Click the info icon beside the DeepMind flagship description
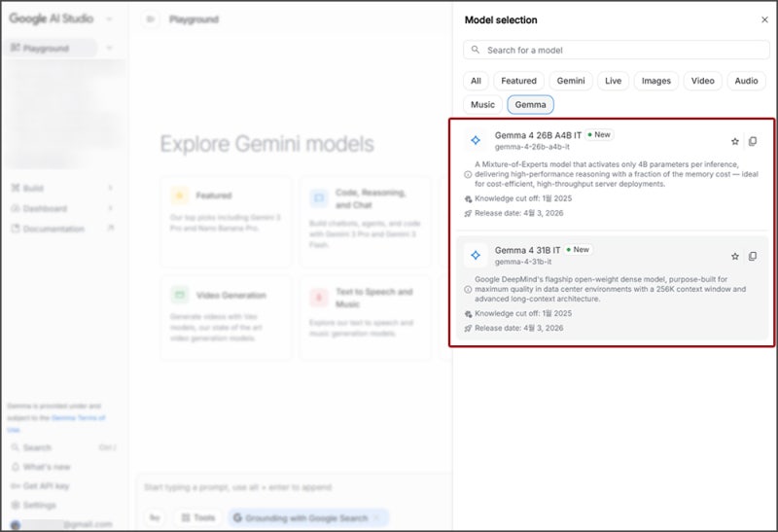Viewport: 778px width, 532px height. [468, 289]
